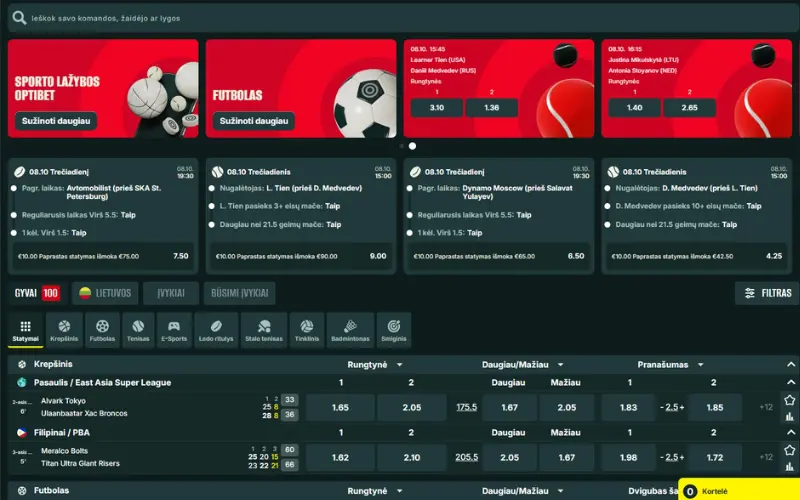Select the Ledo ritulys hockey icon

point(216,331)
